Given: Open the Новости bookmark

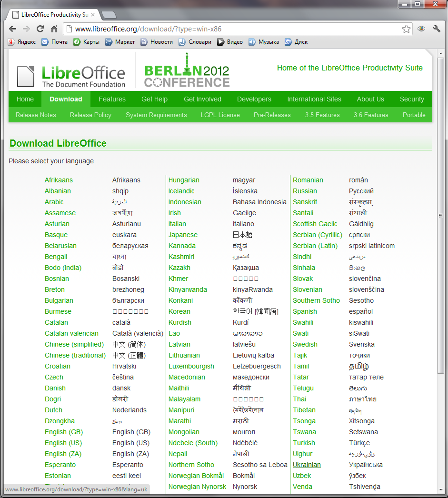Looking at the screenshot, I should click(x=157, y=42).
